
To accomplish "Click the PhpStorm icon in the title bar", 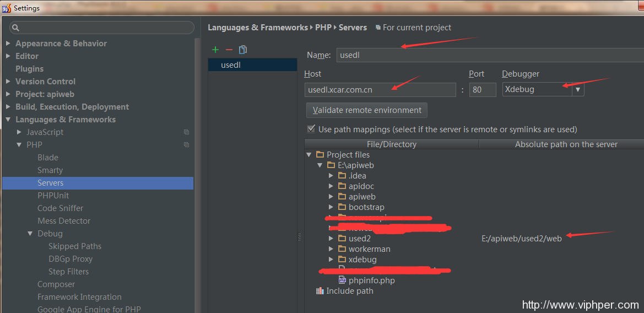I will point(6,8).
